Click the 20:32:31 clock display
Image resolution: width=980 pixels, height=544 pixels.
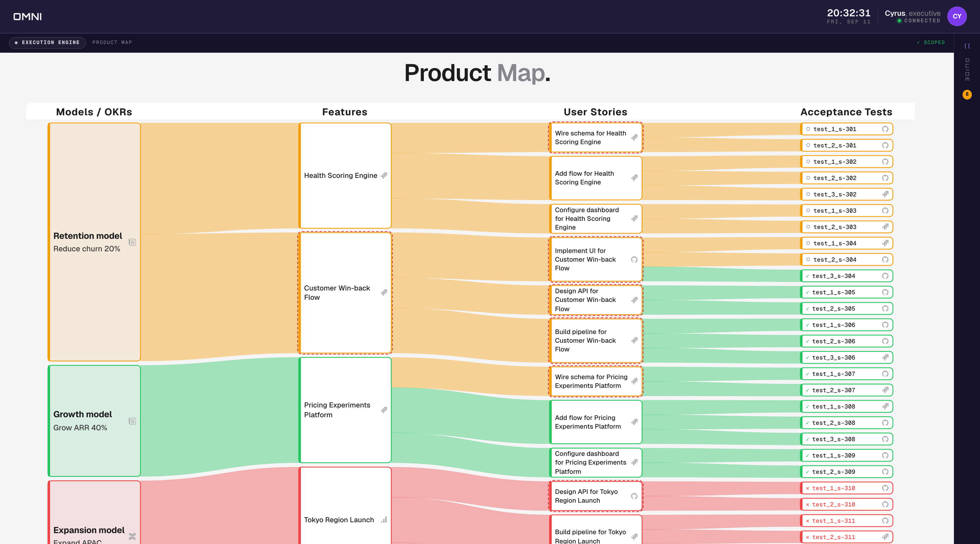tap(849, 13)
